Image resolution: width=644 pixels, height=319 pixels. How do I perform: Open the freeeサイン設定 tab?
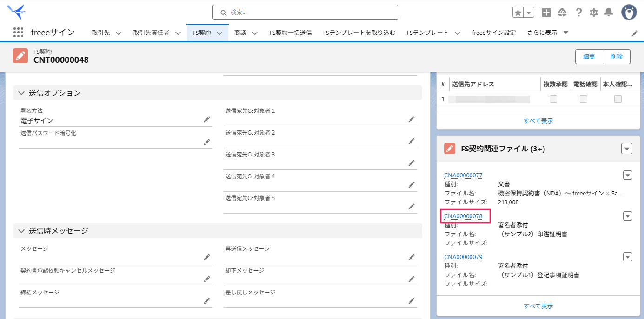(x=494, y=33)
